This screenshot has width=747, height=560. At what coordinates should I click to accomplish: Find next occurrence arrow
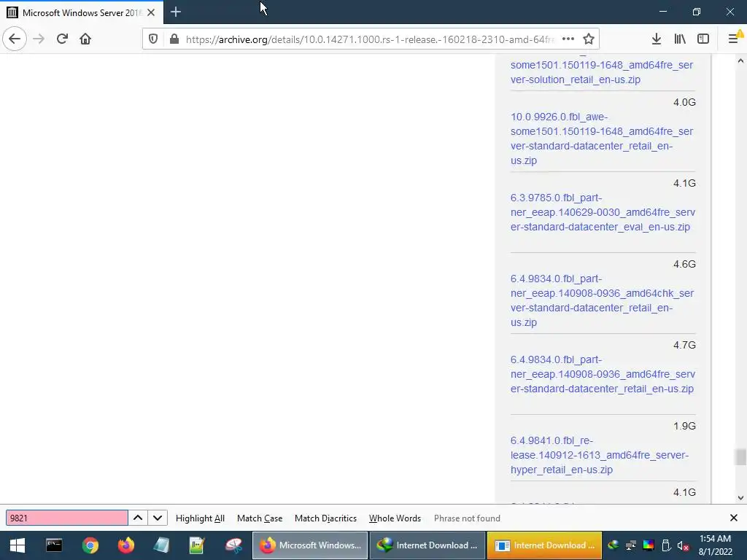pyautogui.click(x=158, y=518)
